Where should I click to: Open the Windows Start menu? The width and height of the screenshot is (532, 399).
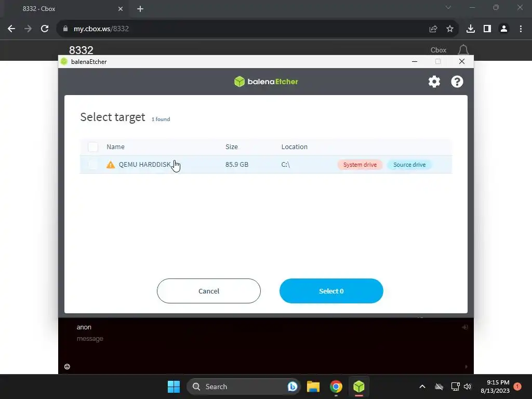click(174, 387)
